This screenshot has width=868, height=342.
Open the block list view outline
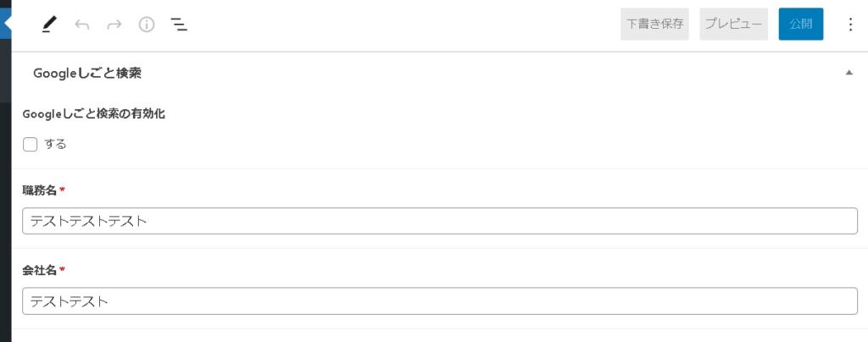[x=179, y=25]
